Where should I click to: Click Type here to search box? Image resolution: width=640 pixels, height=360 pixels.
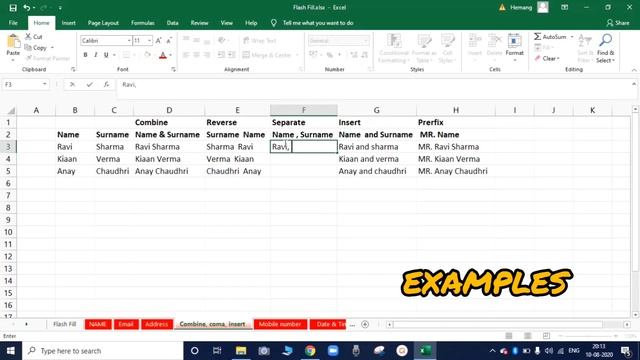pyautogui.click(x=102, y=351)
